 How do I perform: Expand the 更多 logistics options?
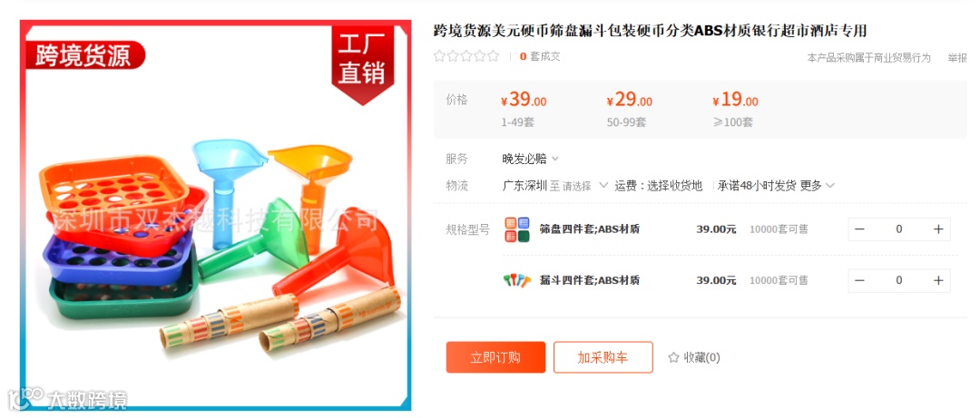click(817, 186)
